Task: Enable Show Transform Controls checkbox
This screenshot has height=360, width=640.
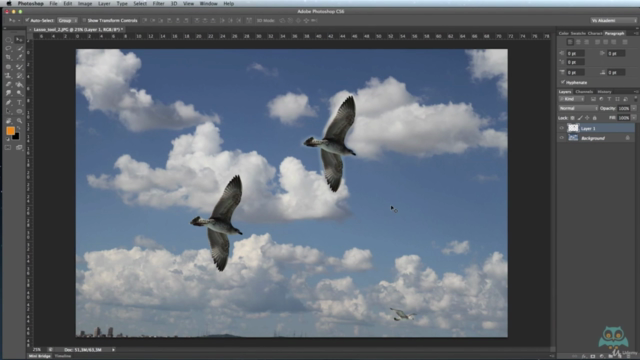Action: pos(84,20)
